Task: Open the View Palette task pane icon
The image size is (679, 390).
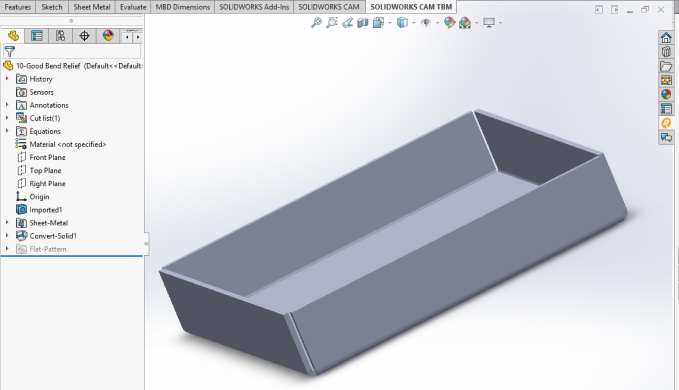Action: [666, 81]
